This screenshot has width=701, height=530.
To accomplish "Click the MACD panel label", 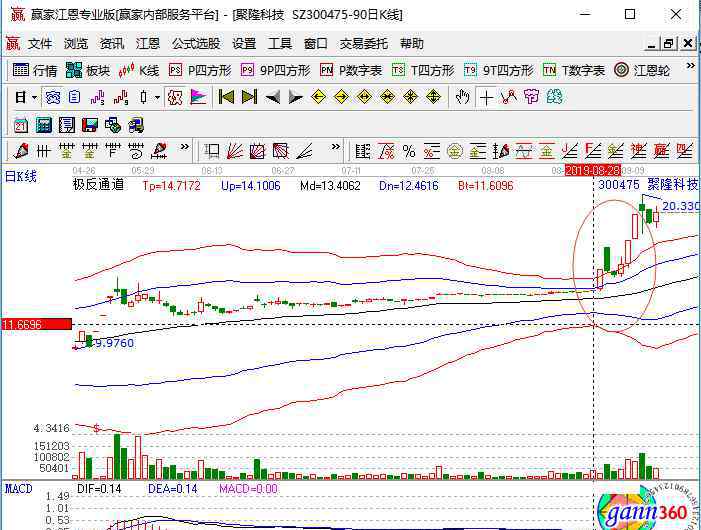I will tap(19, 489).
